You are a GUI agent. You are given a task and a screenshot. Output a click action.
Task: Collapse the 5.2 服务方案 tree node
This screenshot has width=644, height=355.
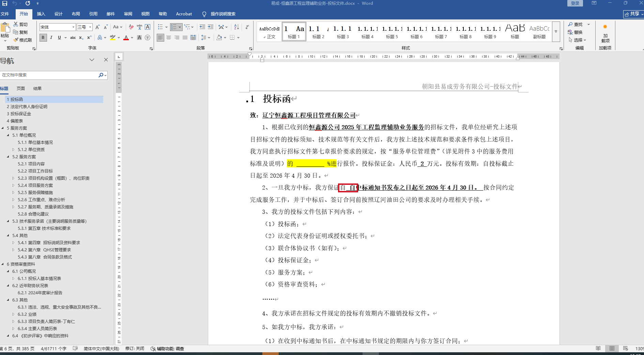tap(8, 157)
